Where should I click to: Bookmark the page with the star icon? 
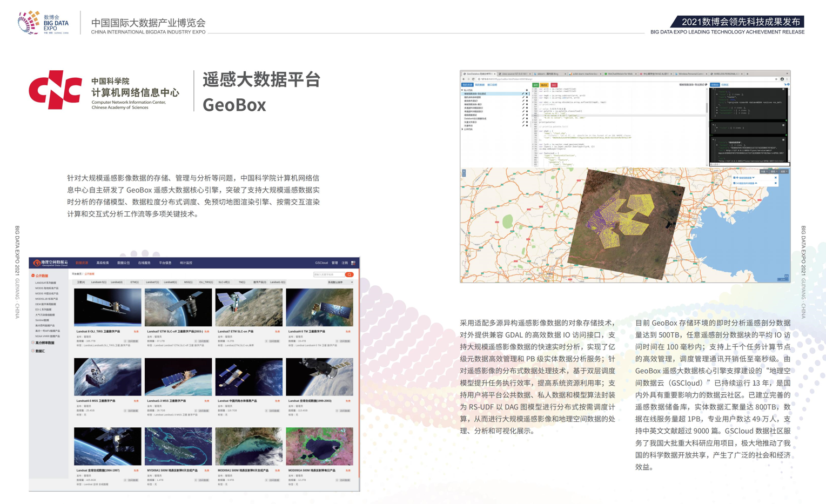(x=776, y=79)
